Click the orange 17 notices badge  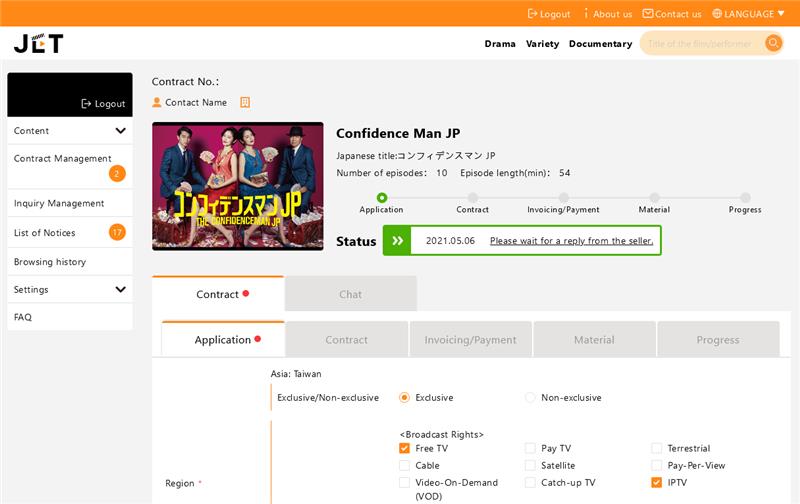click(117, 233)
